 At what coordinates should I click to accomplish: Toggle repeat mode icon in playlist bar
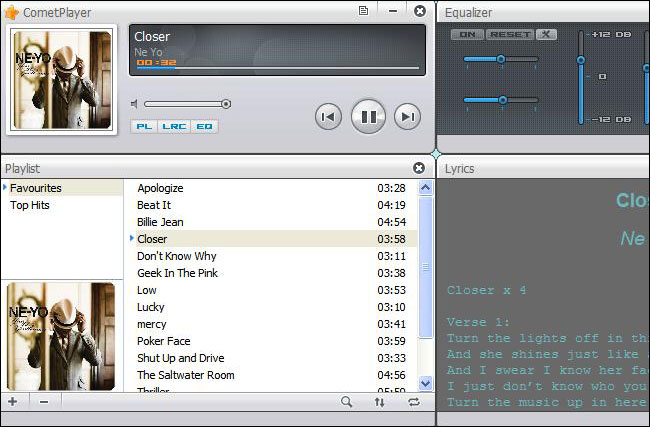tap(413, 402)
